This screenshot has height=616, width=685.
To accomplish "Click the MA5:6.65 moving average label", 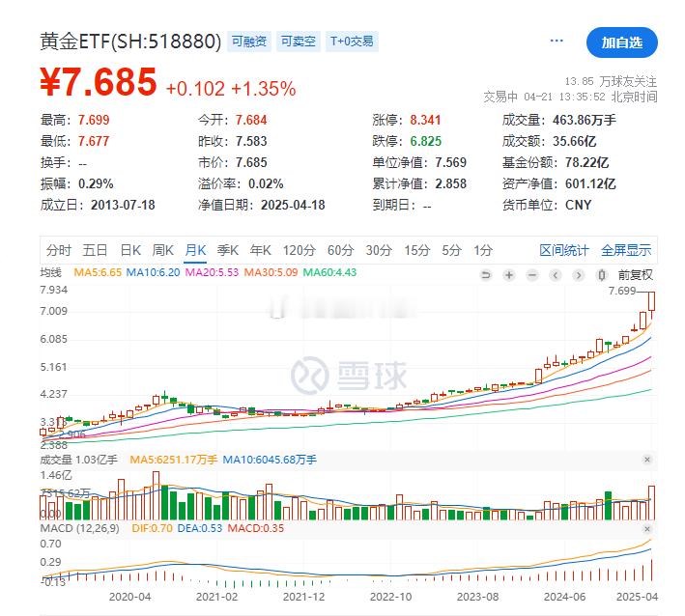I will (x=98, y=272).
